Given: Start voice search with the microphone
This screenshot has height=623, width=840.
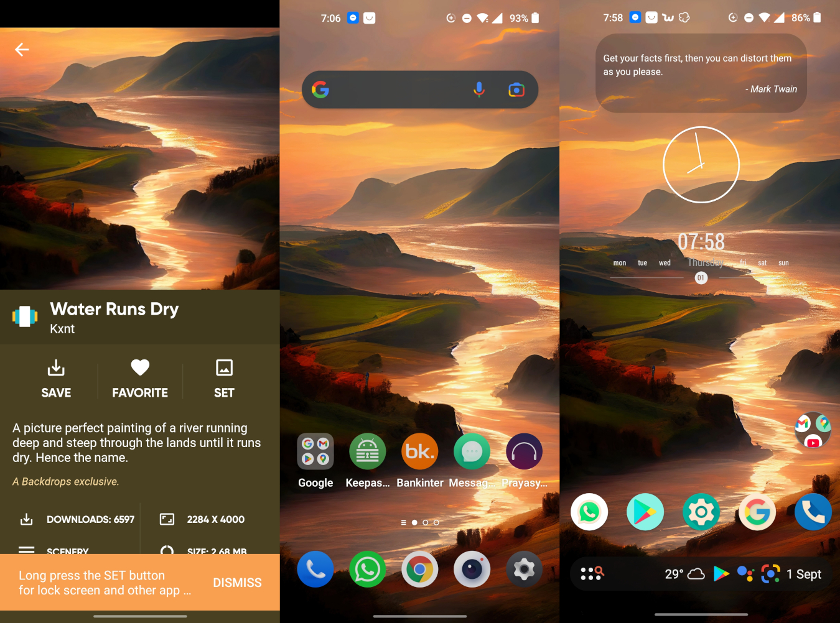Looking at the screenshot, I should pos(478,90).
